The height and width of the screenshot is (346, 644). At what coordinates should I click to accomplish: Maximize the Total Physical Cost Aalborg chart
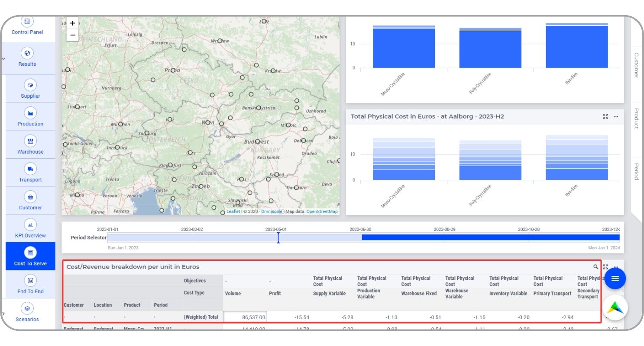[605, 116]
